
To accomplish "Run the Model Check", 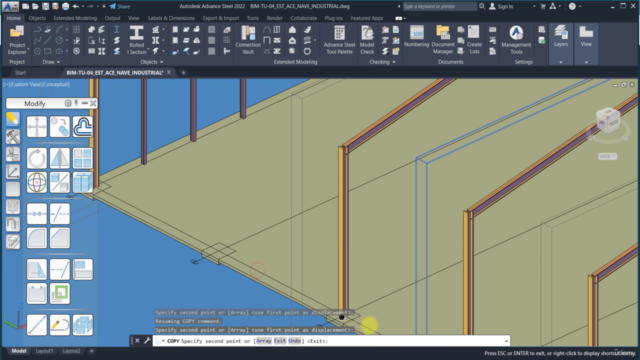I will pyautogui.click(x=367, y=40).
